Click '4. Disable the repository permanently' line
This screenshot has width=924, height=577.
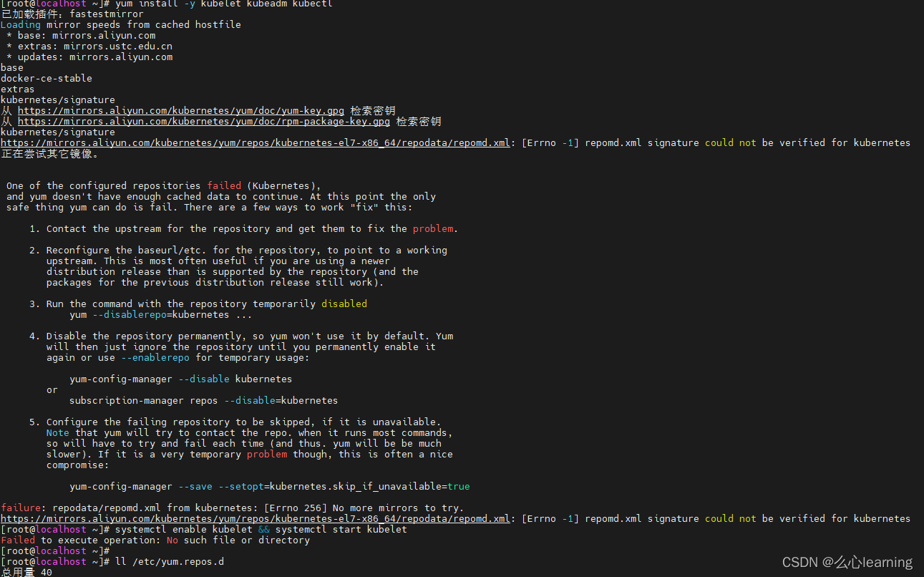coord(241,336)
